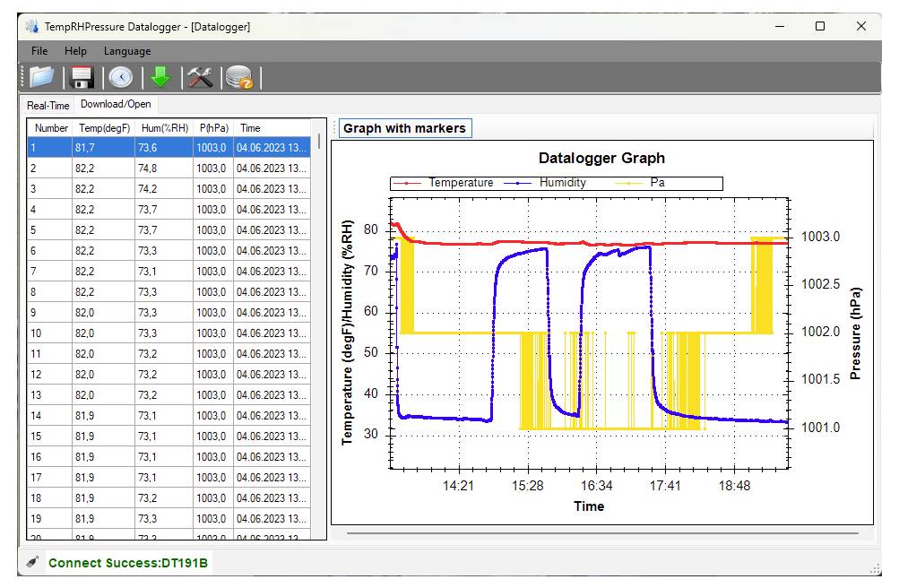Click the connection plug icon in status bar
The image size is (899, 588).
point(32,562)
